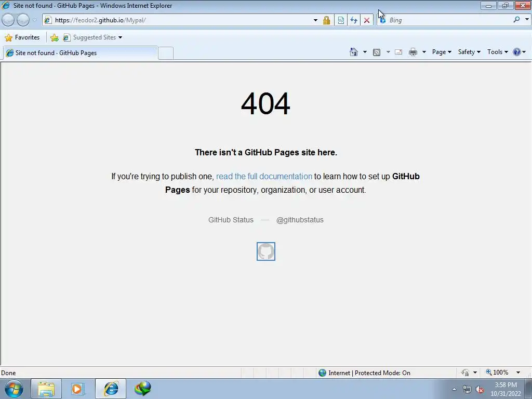Stop loading with red X icon
532x399 pixels.
click(x=367, y=20)
